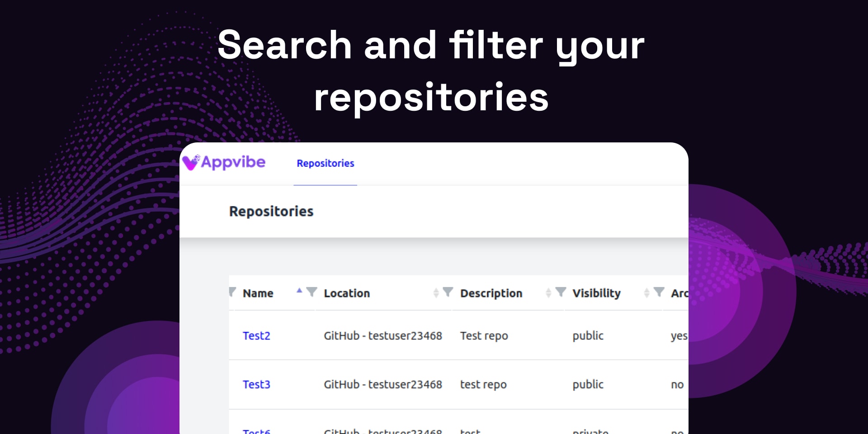The image size is (868, 434).
Task: Select the 'public' visibility cell of Test3
Action: click(588, 385)
